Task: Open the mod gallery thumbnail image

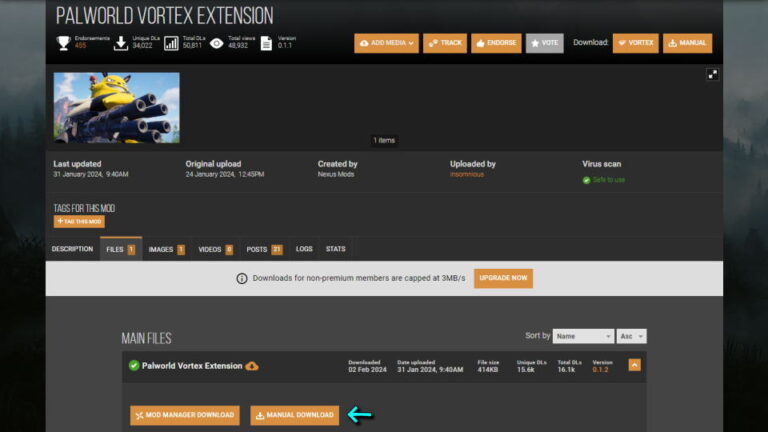Action: [x=117, y=107]
